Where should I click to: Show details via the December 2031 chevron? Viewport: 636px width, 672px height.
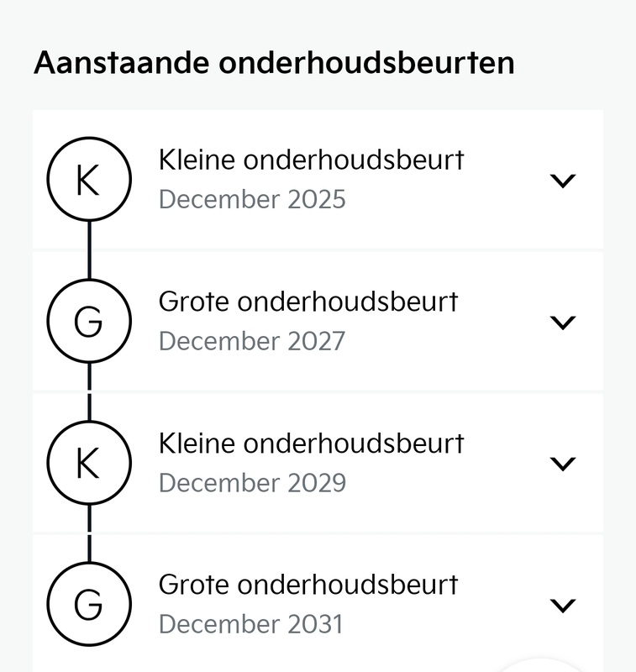pos(562,605)
